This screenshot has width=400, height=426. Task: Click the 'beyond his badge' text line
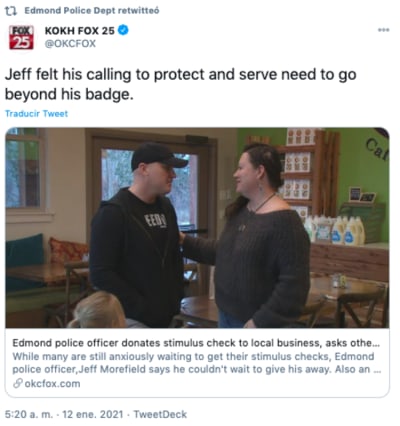click(x=69, y=95)
